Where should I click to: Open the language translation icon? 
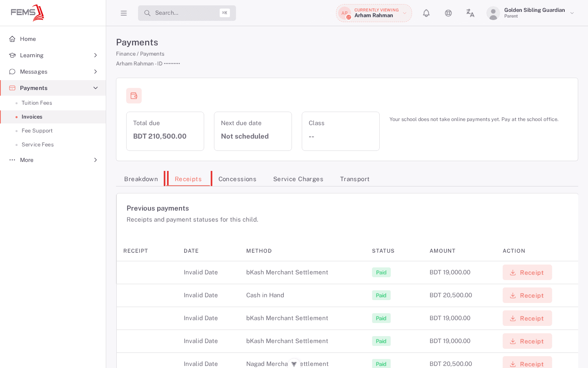[x=470, y=13]
